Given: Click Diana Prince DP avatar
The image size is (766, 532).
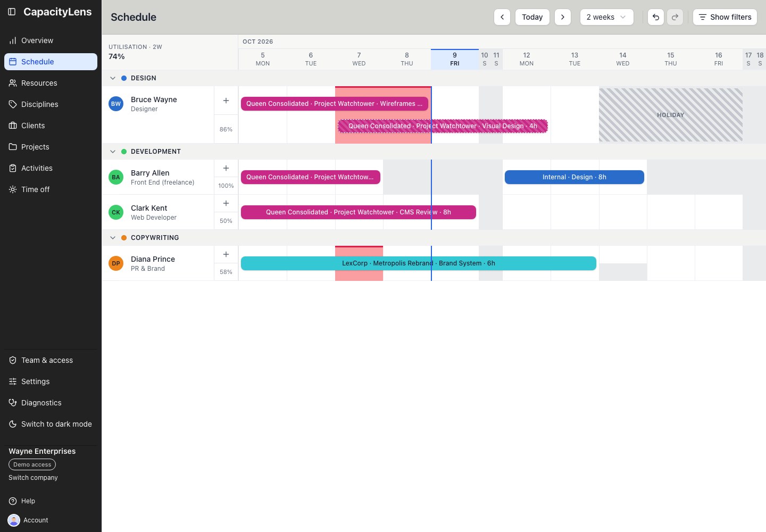Looking at the screenshot, I should [x=116, y=263].
